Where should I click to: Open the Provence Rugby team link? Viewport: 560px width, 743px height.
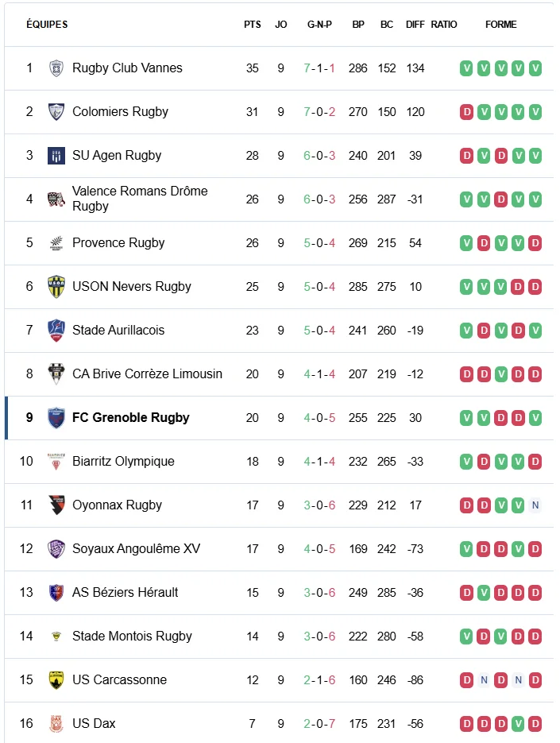pos(118,243)
